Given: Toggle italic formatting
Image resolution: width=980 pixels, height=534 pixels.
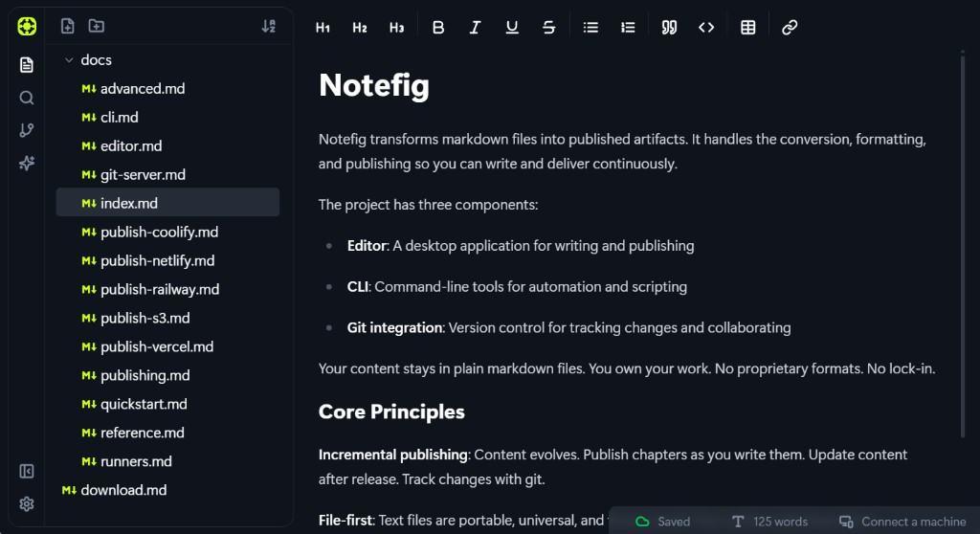Looking at the screenshot, I should point(475,28).
